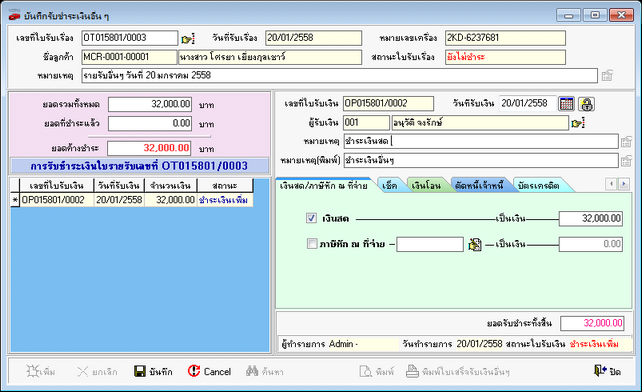Click receipt number field OP015801/0002
The width and height of the screenshot is (642, 392).
point(388,104)
